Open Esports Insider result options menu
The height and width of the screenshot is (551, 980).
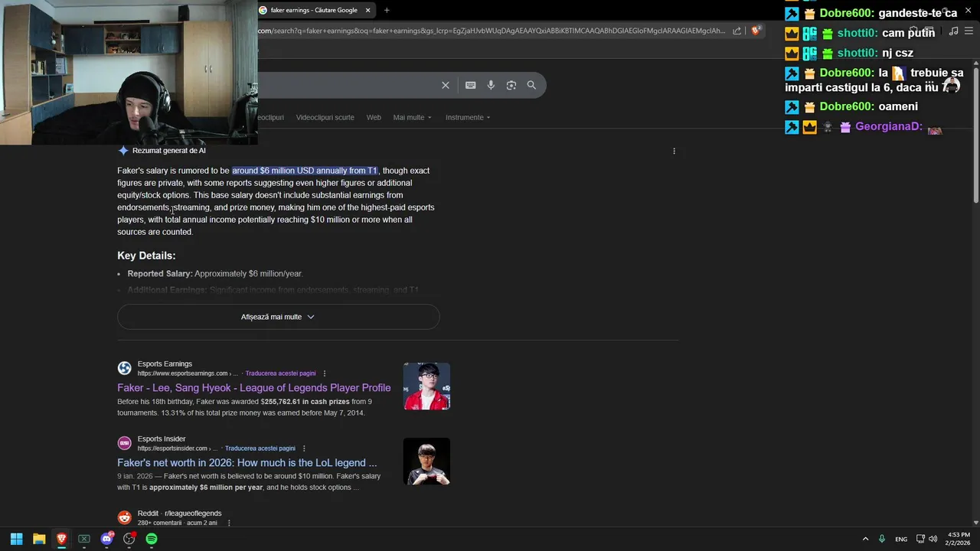[304, 448]
